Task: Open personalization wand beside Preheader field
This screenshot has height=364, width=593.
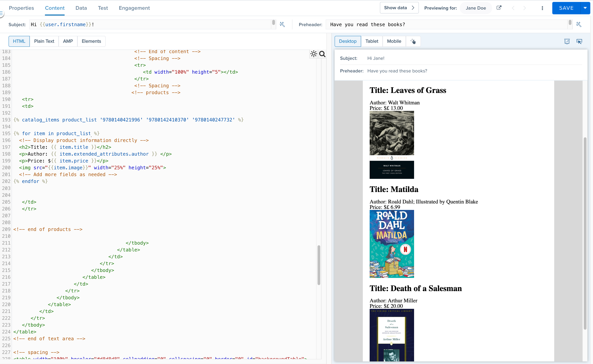Action: 579,24
